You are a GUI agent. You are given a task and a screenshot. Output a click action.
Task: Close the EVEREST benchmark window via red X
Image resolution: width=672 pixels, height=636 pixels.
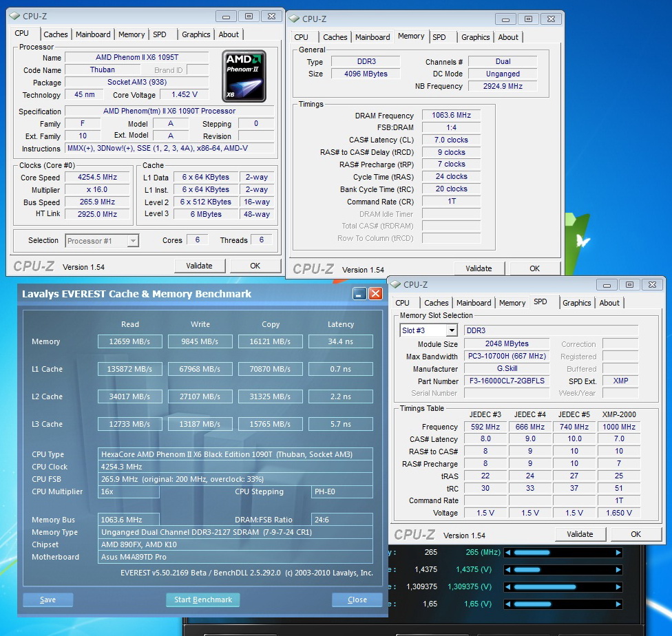tap(375, 294)
